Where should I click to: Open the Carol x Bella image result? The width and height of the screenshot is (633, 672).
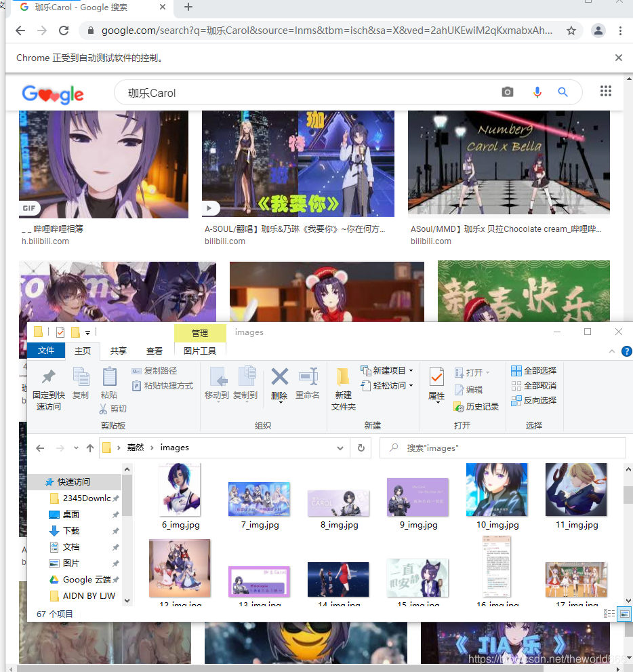click(509, 162)
